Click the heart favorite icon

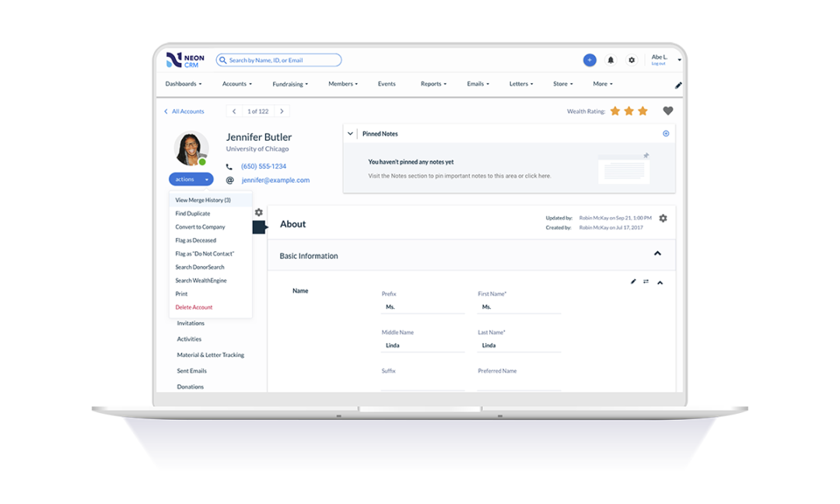coord(667,111)
